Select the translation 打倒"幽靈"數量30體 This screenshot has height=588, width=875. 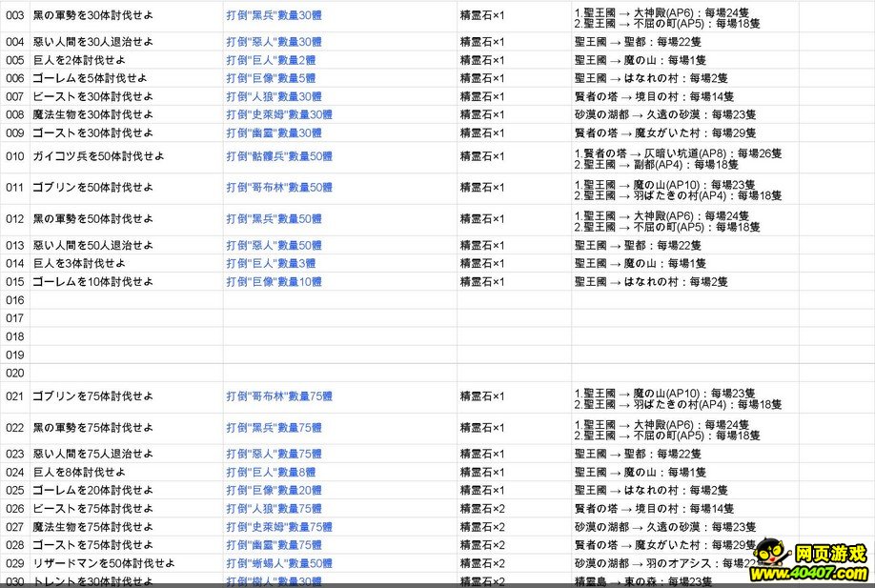274,132
